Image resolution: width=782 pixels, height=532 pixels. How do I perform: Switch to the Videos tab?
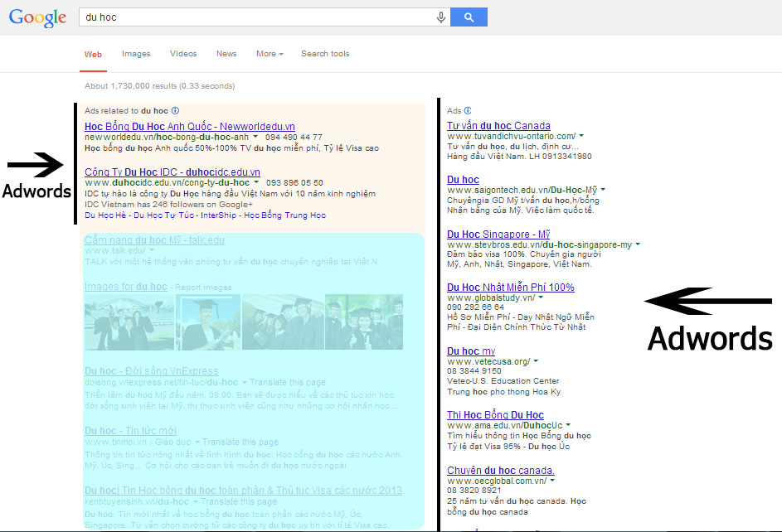tap(183, 54)
